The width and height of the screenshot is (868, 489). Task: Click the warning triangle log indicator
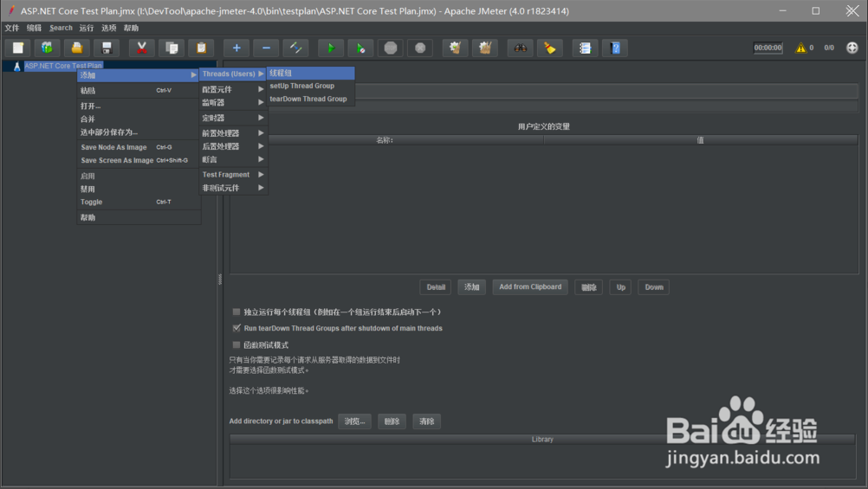click(x=800, y=48)
